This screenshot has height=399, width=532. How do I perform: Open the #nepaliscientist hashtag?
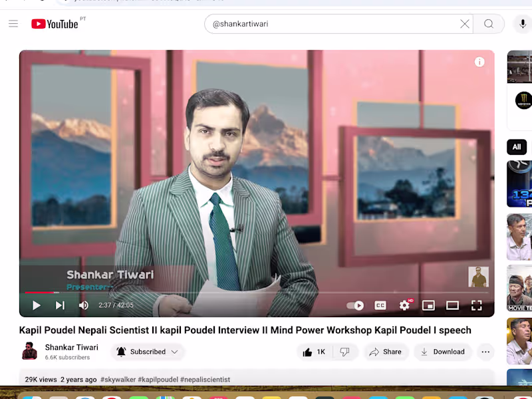pyautogui.click(x=205, y=379)
